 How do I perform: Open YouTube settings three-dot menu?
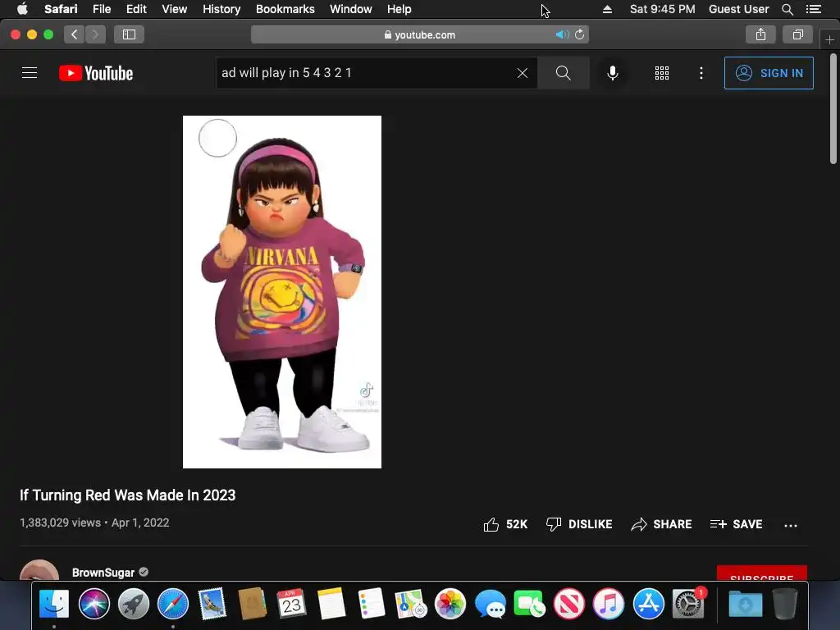(701, 73)
